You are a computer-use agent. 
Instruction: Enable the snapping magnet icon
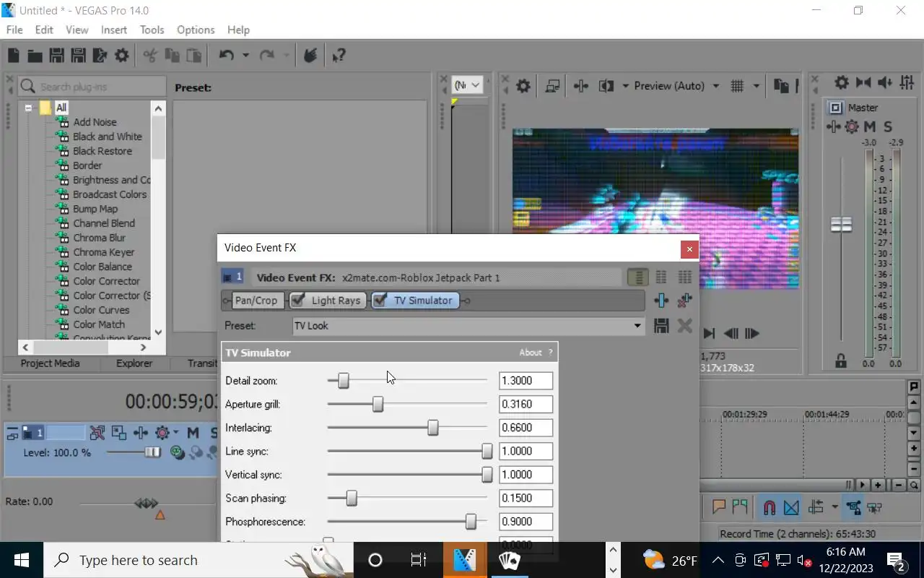pyautogui.click(x=770, y=507)
